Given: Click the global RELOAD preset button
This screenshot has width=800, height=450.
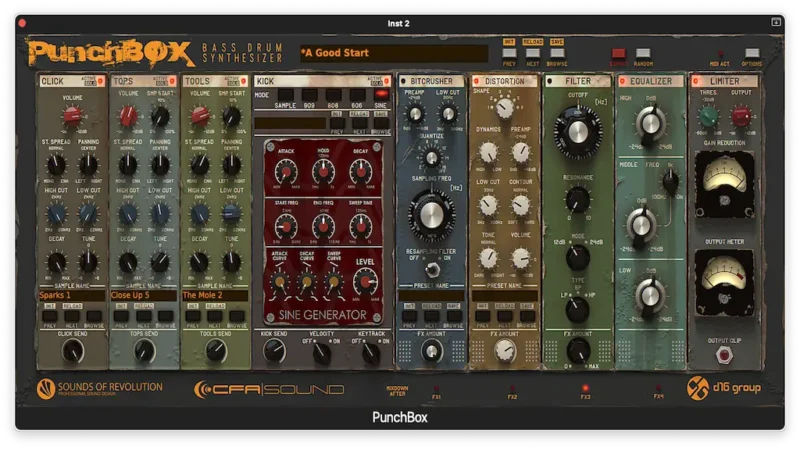Looking at the screenshot, I should (x=533, y=42).
